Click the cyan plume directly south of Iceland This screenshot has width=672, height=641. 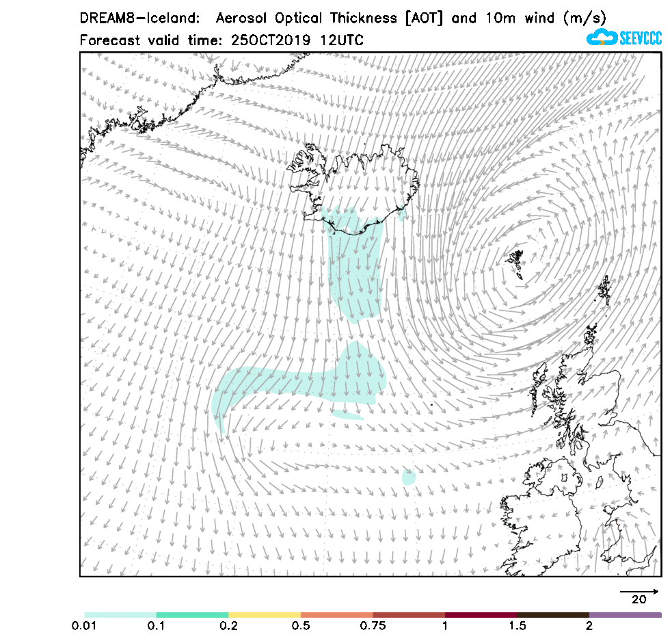(x=354, y=274)
